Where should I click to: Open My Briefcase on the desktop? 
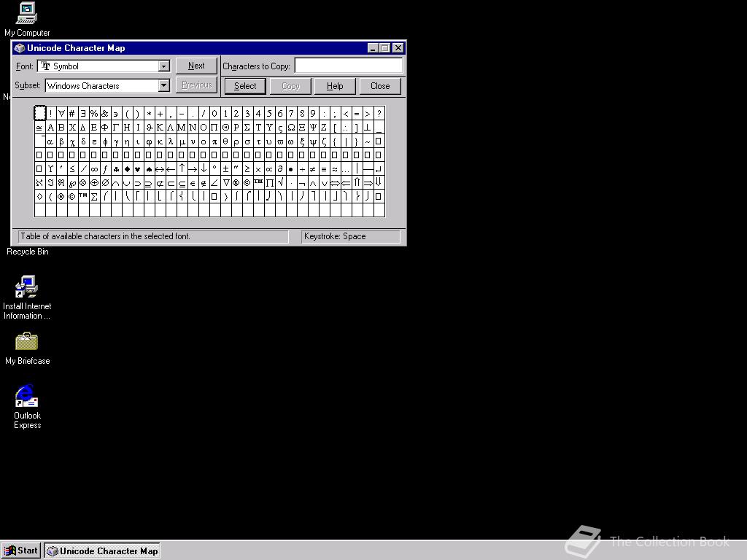pyautogui.click(x=26, y=341)
